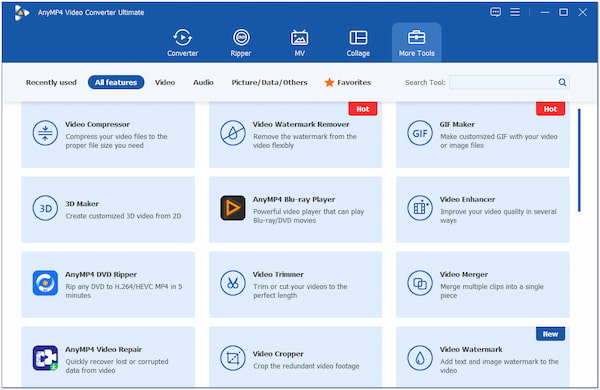Click the Video Merger icon
This screenshot has width=600, height=390.
(420, 283)
